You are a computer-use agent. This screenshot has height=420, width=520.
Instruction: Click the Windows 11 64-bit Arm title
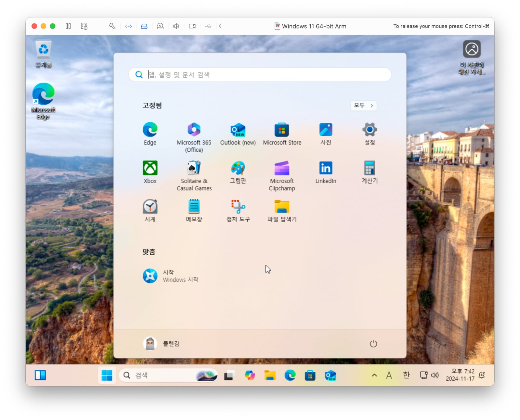314,26
